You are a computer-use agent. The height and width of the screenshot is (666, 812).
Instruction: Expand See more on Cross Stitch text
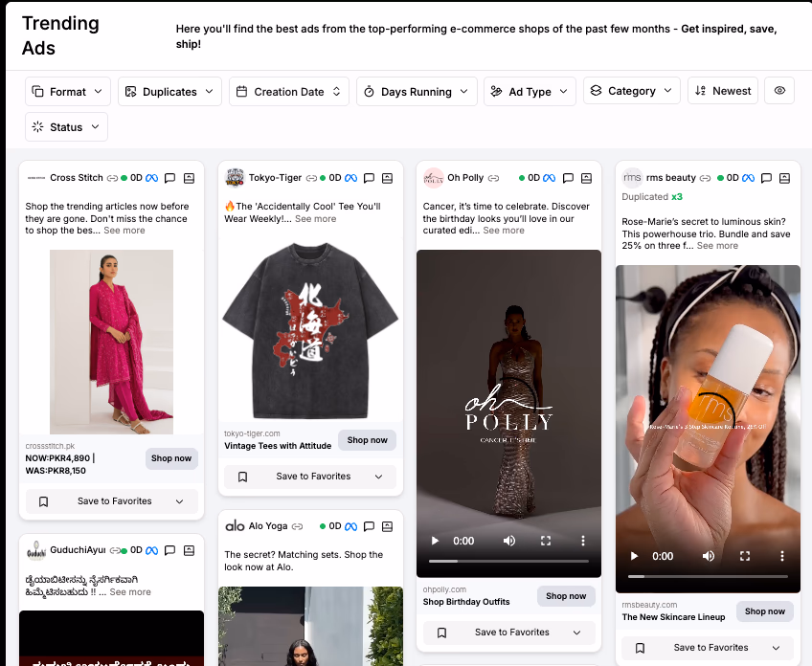(x=124, y=231)
